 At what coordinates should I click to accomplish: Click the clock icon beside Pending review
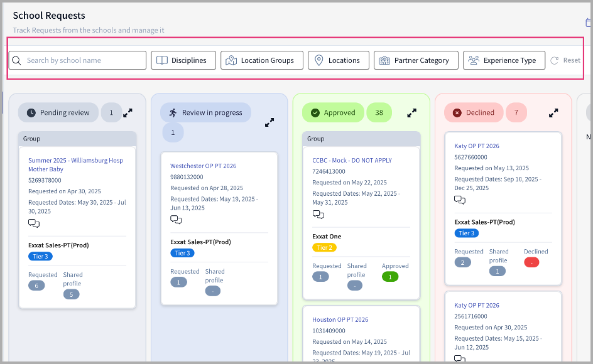(x=31, y=112)
